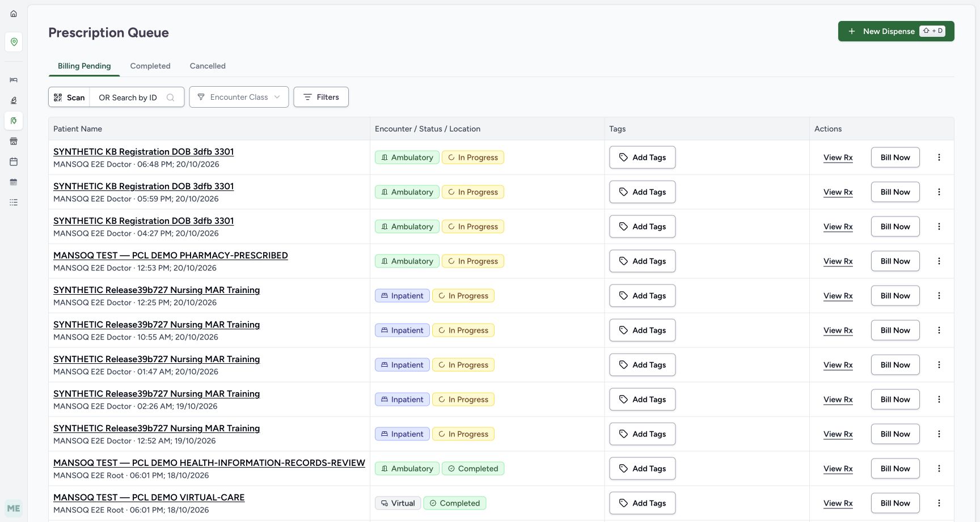980x522 pixels.
Task: Click the Completed status badge in HEALTH-INFORMATION-RECORDS-REVIEW row
Action: 473,469
